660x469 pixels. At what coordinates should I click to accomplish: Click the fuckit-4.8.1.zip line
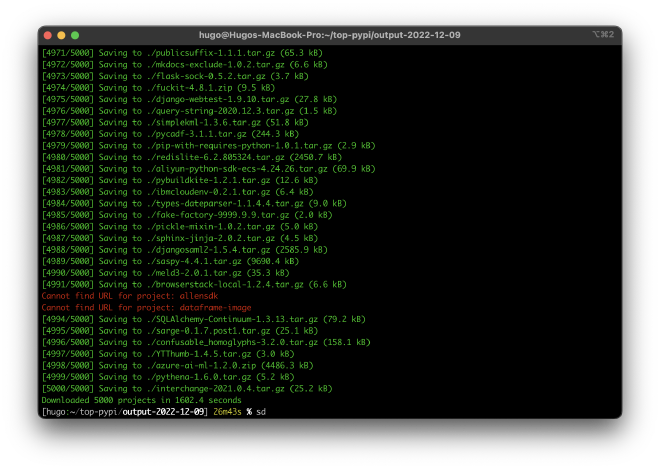pos(158,88)
